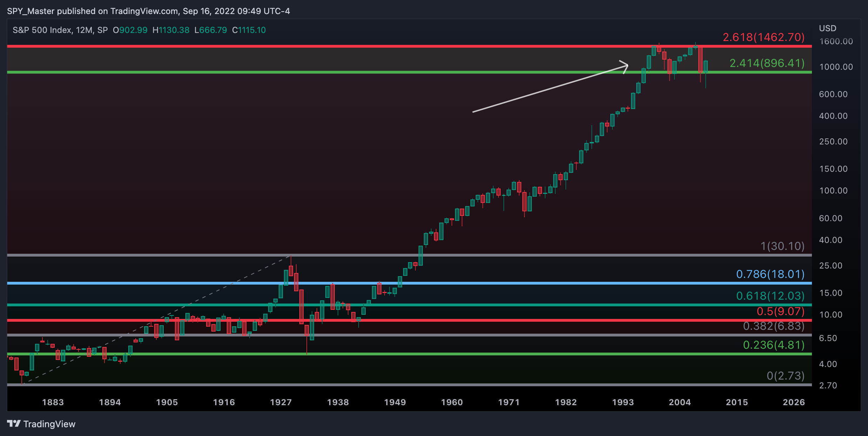Click the 25.00 price axis value
This screenshot has width=868, height=436.
point(830,266)
